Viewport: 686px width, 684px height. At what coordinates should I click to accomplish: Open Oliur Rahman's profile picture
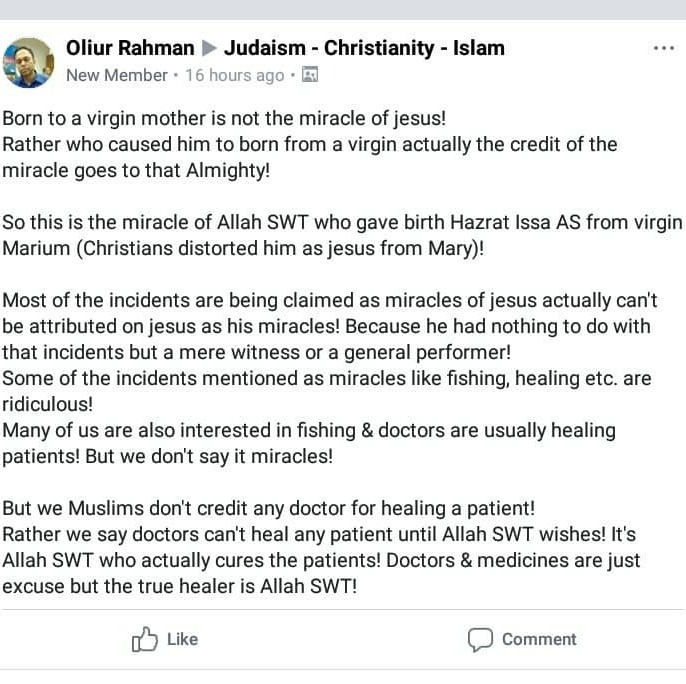29,62
